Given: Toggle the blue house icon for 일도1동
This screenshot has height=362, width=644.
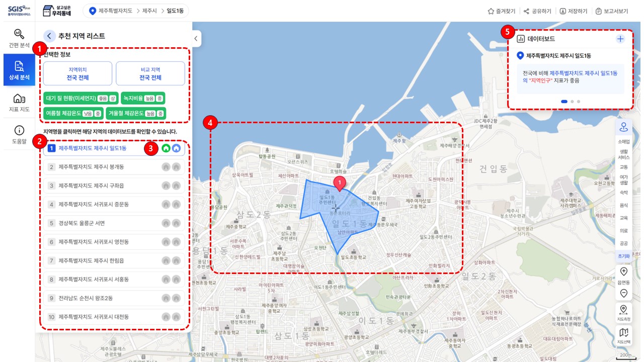Looking at the screenshot, I should (176, 148).
